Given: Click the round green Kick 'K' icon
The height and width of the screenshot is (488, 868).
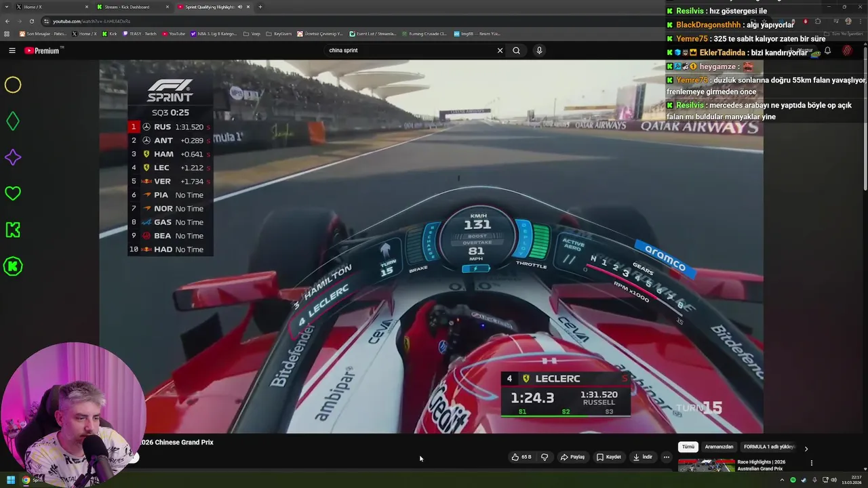Looking at the screenshot, I should 13,266.
